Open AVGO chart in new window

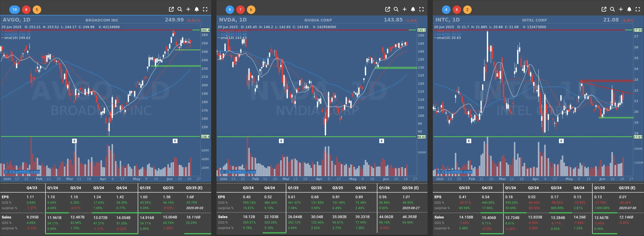171,9
